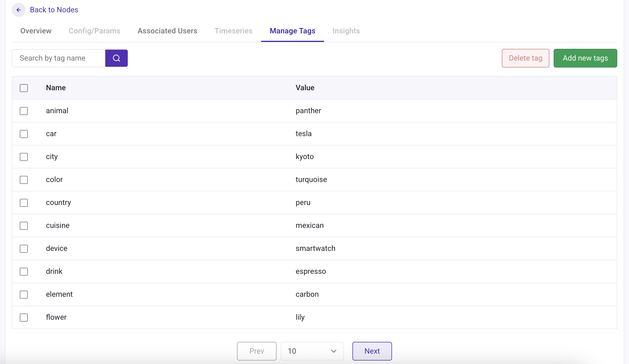The width and height of the screenshot is (629, 364).
Task: Click the Back to Nodes link
Action: [x=54, y=10]
